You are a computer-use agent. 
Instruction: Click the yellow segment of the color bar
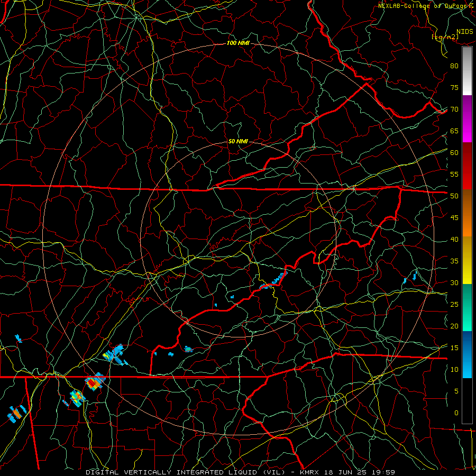point(467,260)
